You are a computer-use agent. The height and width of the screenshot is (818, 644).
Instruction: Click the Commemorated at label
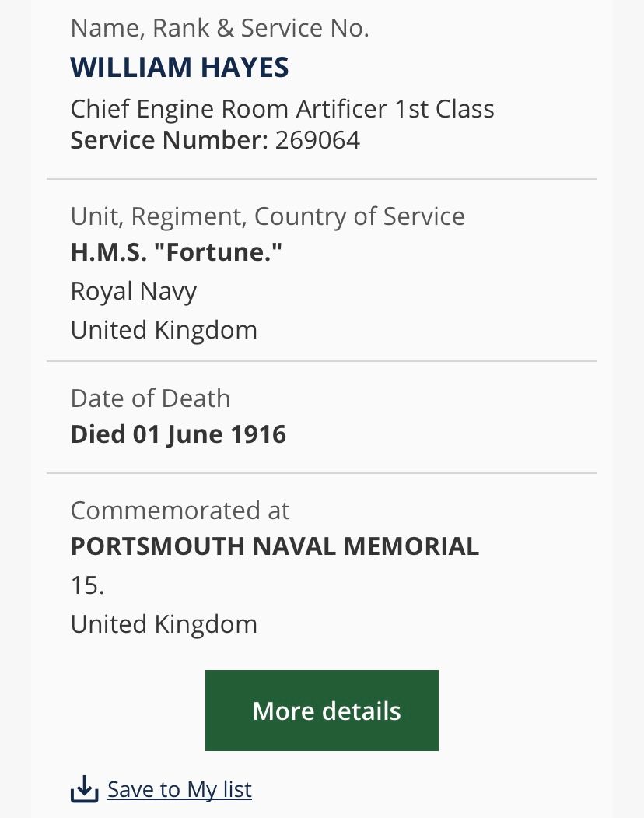pos(180,511)
